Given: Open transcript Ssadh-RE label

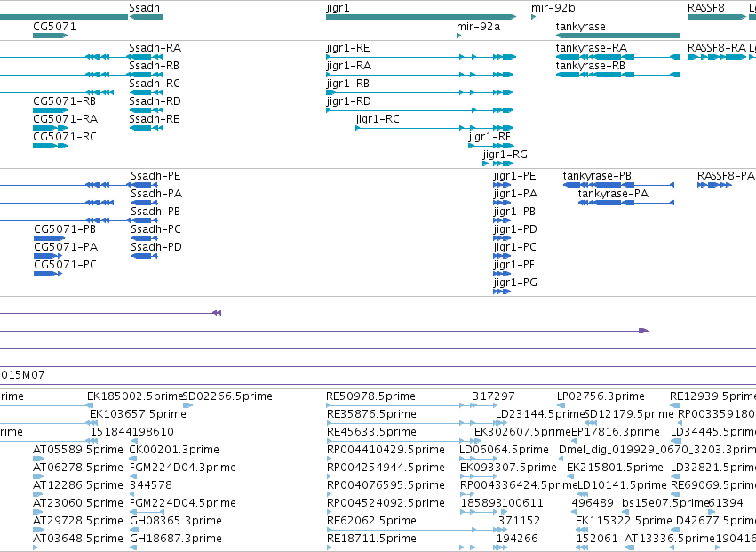Looking at the screenshot, I should [x=155, y=119].
